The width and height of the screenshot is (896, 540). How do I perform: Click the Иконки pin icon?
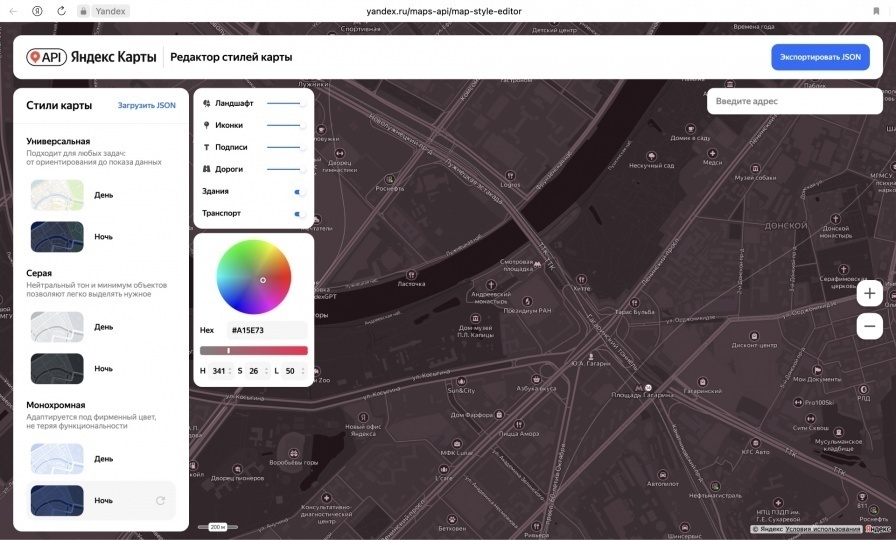pos(206,125)
